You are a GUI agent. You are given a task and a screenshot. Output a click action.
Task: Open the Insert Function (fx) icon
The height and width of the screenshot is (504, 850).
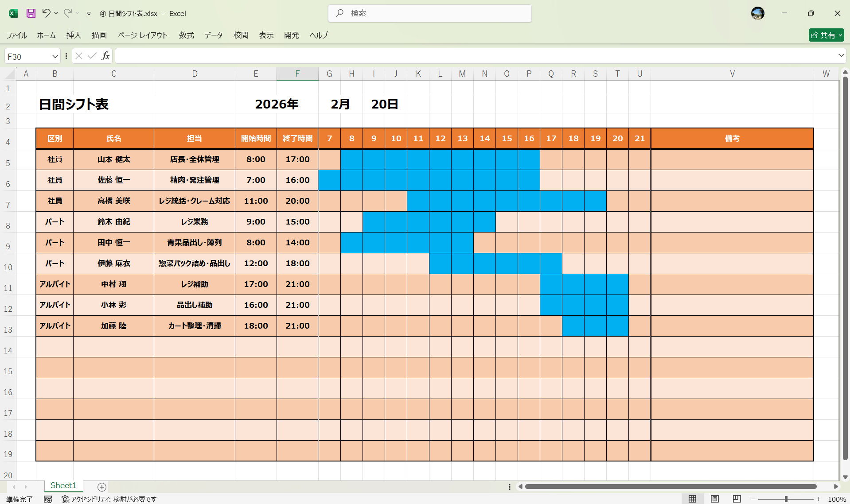105,56
